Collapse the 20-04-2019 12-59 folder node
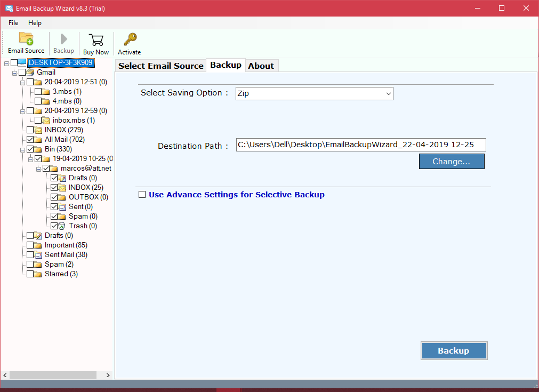 23,112
